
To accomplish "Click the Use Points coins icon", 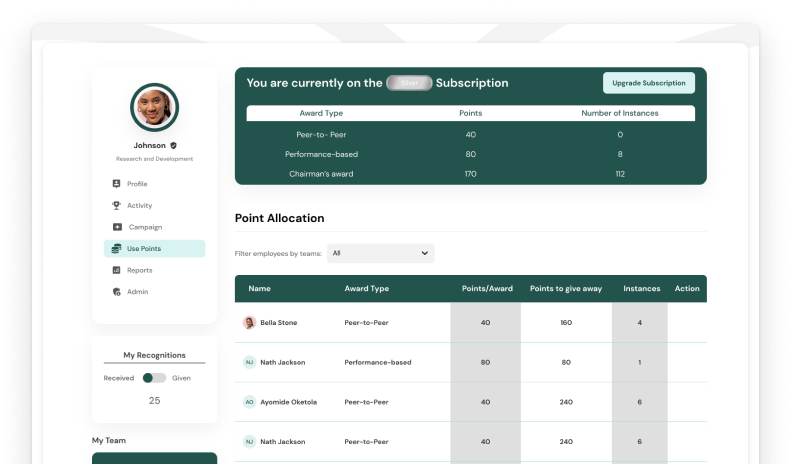I will point(117,248).
